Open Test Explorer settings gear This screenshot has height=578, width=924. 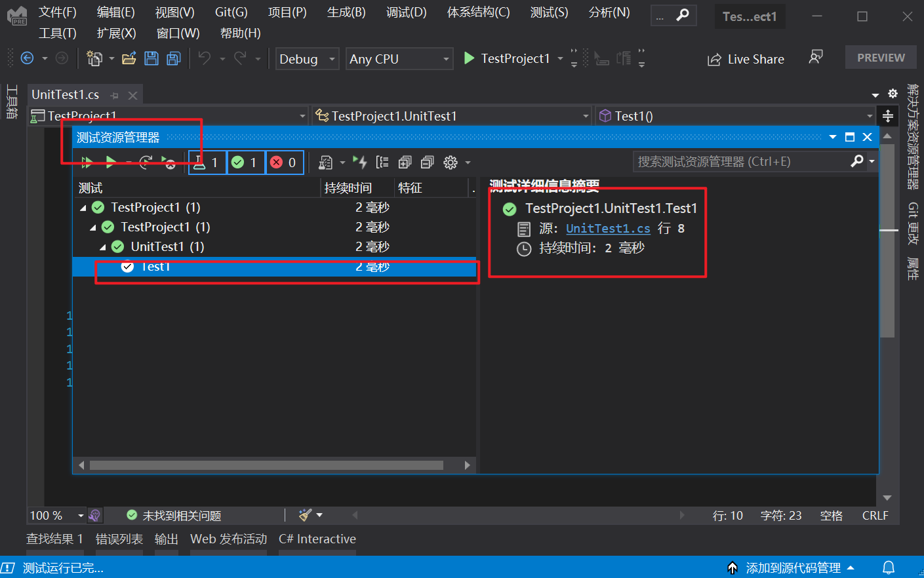(451, 162)
